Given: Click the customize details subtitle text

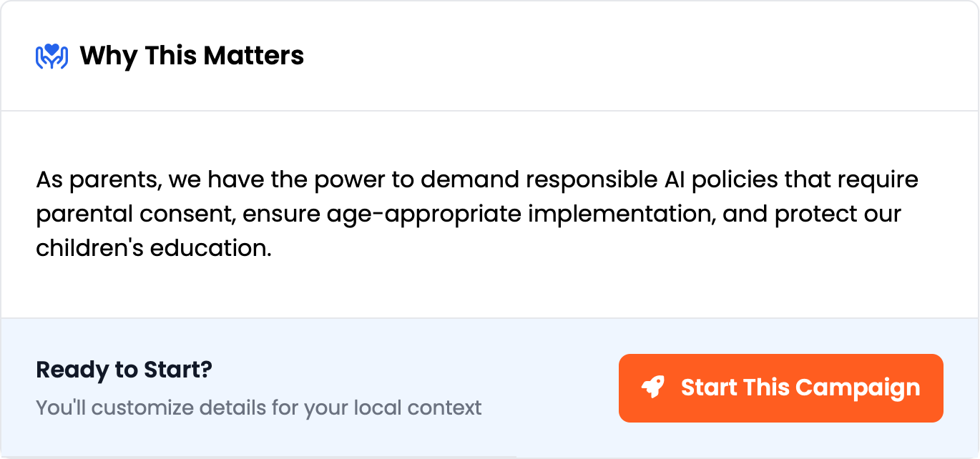Looking at the screenshot, I should (259, 408).
